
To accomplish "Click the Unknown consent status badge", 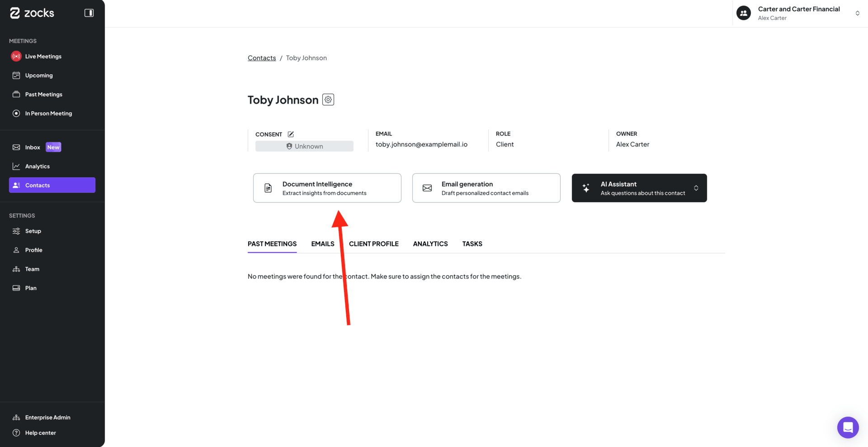I will pyautogui.click(x=304, y=146).
